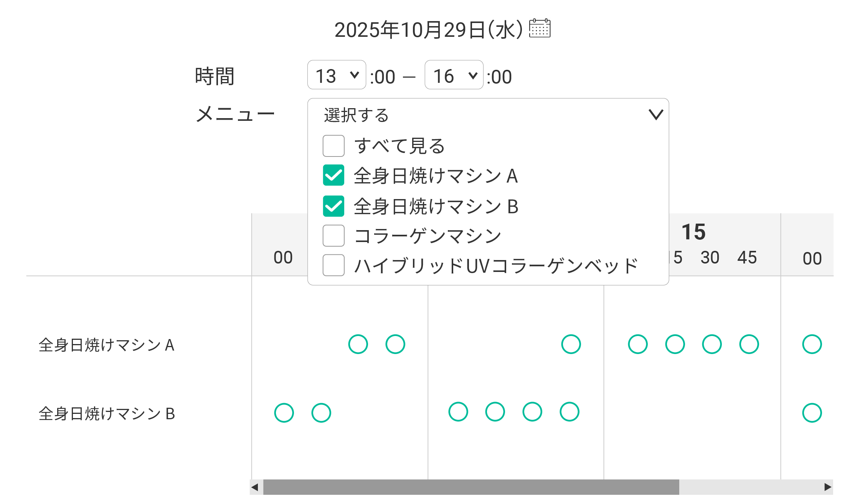Viewport: 860px width, 504px height.
Task: Collapse the 選択する menu dropdown
Action: click(x=655, y=115)
